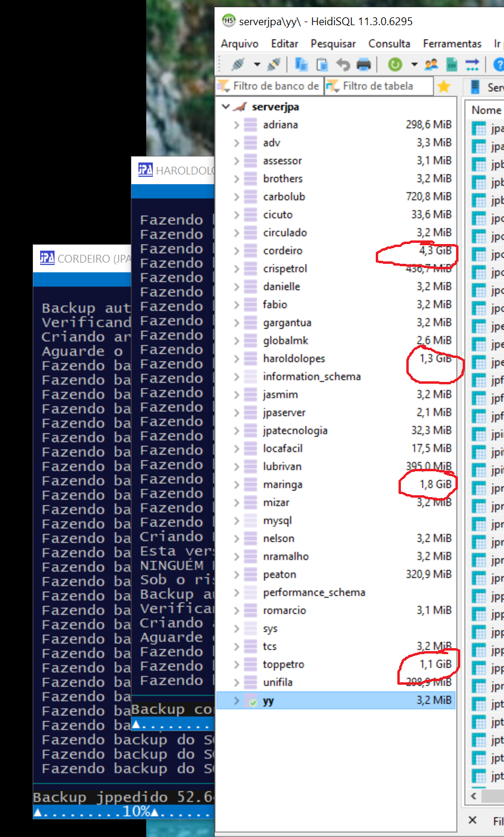Expand the adriana database node
The image size is (504, 837).
(237, 125)
